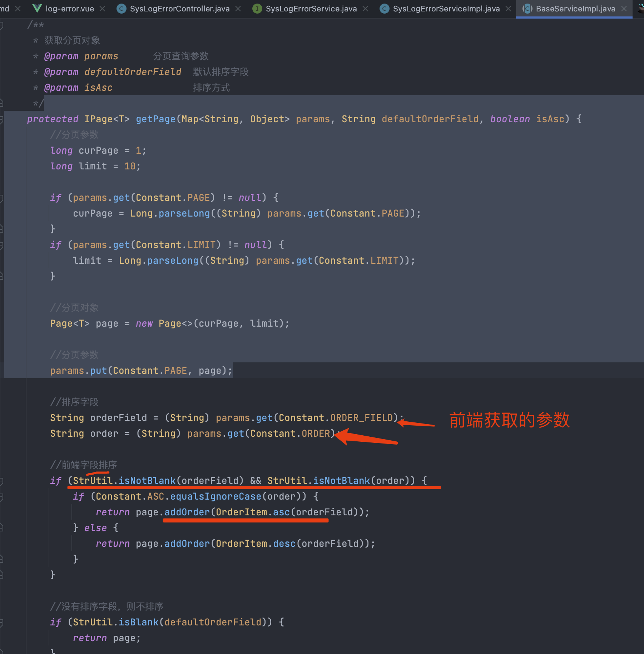Switch to the SysLogErrorController.java tab
The image size is (644, 654).
click(x=179, y=9)
